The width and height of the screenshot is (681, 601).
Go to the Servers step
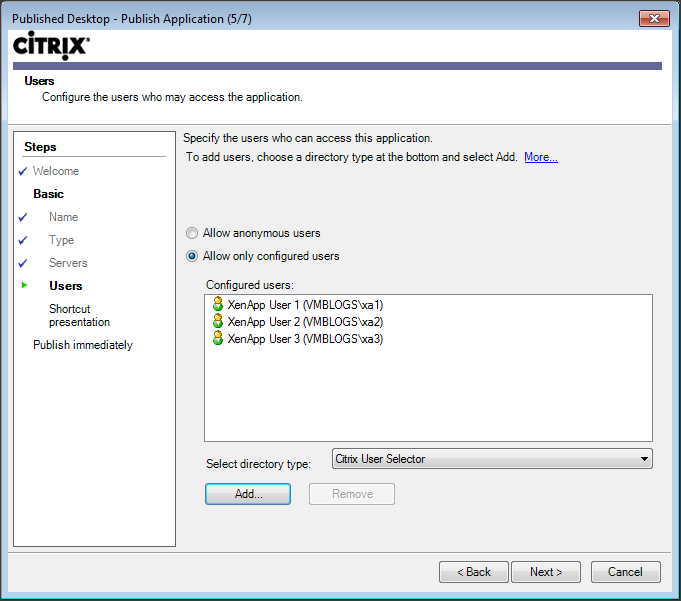coord(68,263)
